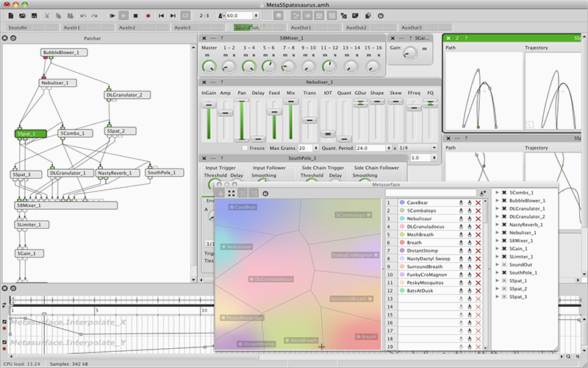Viewport: 588px width, 368px height.
Task: Save the document with the disk icon
Action: click(x=34, y=15)
